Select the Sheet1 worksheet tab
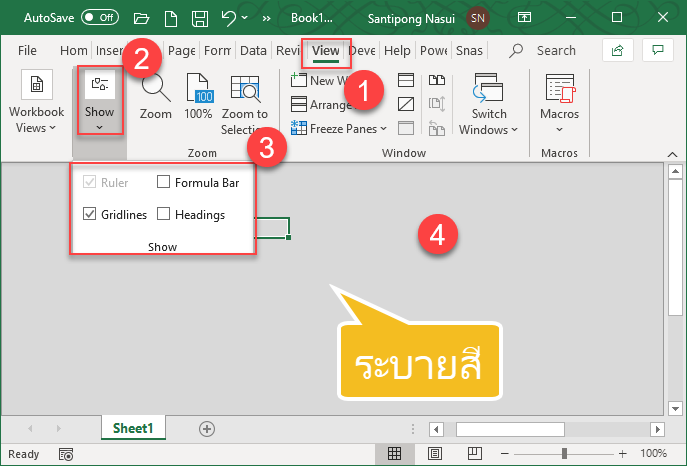This screenshot has height=466, width=687. tap(133, 428)
